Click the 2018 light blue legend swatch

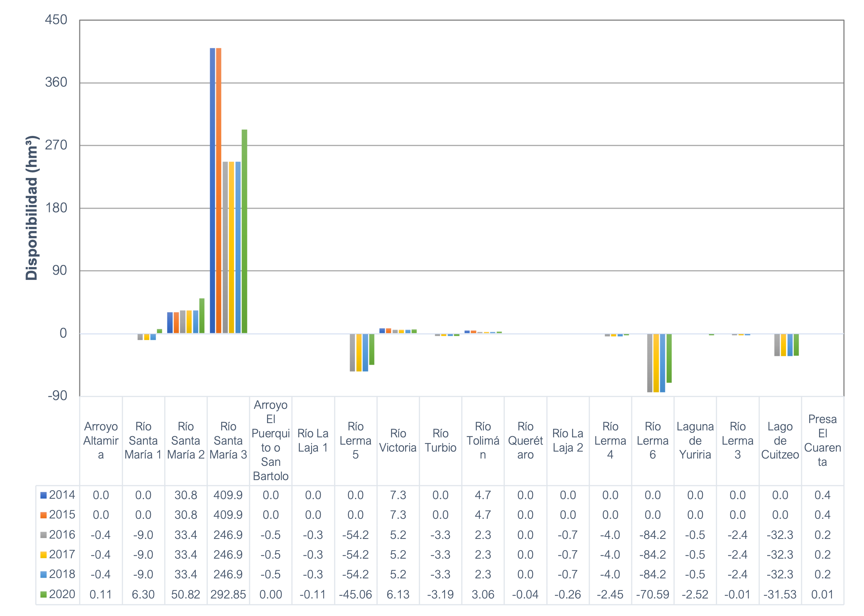(43, 575)
